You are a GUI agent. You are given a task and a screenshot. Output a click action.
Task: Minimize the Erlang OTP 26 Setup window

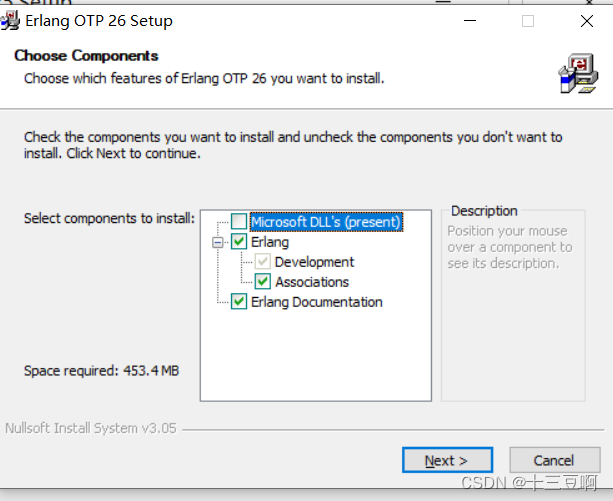470,21
